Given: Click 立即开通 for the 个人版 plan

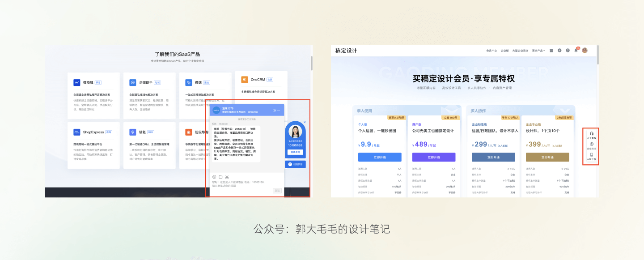Looking at the screenshot, I should coord(380,157).
